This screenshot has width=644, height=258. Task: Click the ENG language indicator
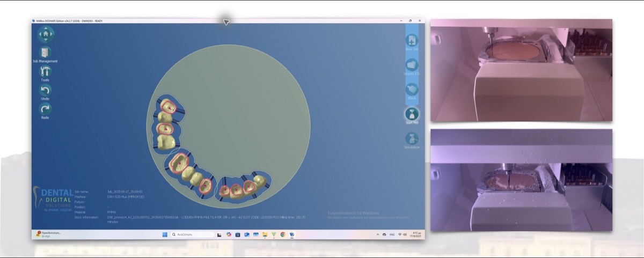pos(392,234)
